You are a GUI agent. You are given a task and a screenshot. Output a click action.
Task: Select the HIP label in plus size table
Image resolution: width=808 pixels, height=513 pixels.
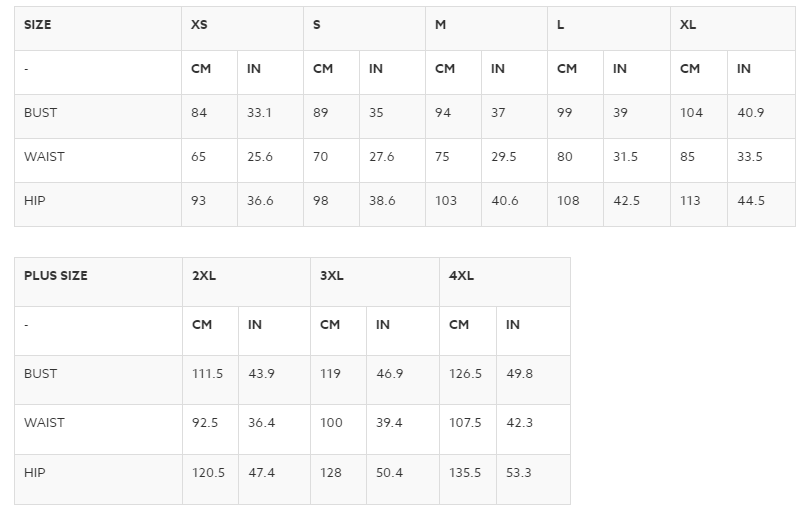35,472
